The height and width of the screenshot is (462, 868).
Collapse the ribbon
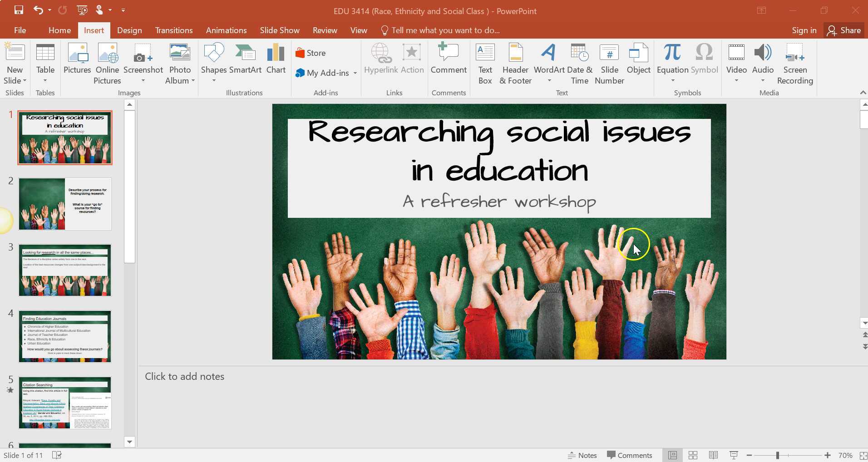[x=862, y=92]
